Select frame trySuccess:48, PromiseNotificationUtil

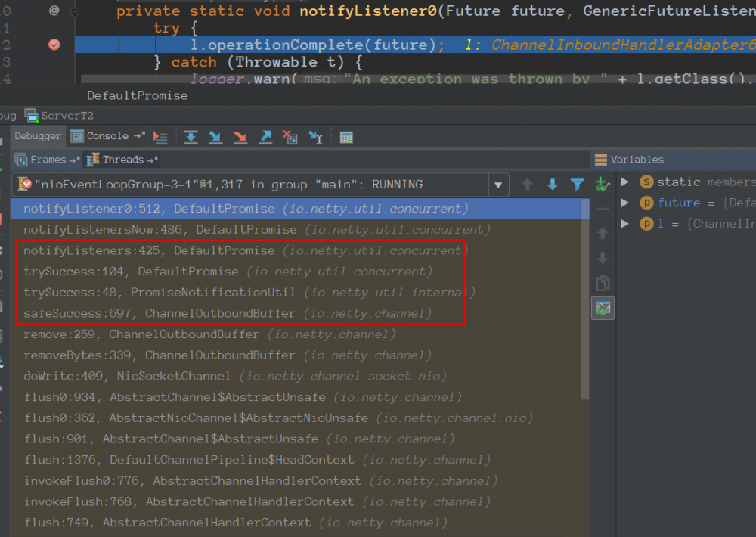pyautogui.click(x=296, y=293)
